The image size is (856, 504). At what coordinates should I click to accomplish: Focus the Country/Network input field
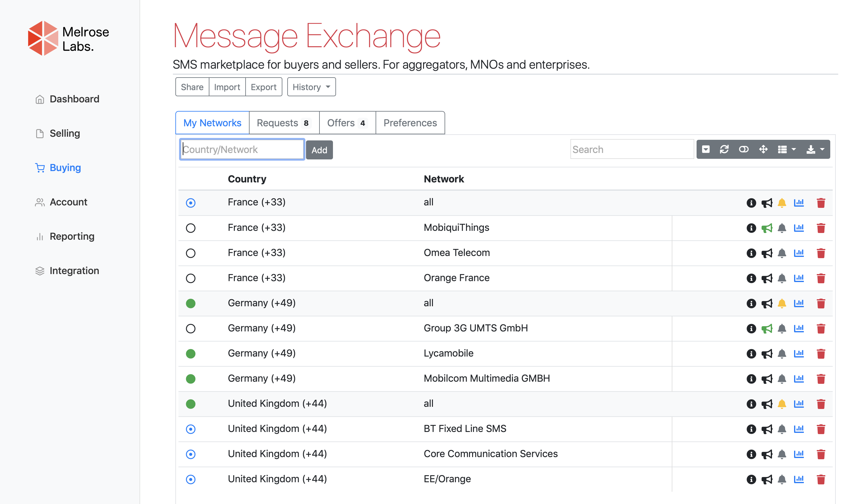click(242, 149)
